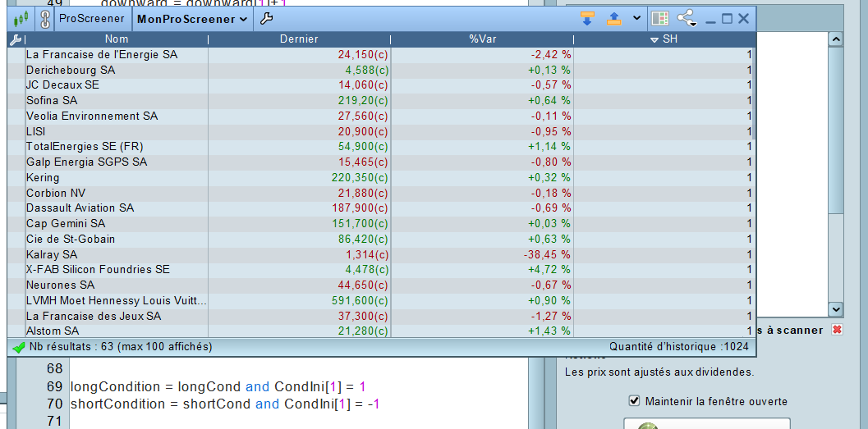Click Kalray SA's -38,45 % variation cell
Viewport: 868px width, 429px height.
click(546, 254)
